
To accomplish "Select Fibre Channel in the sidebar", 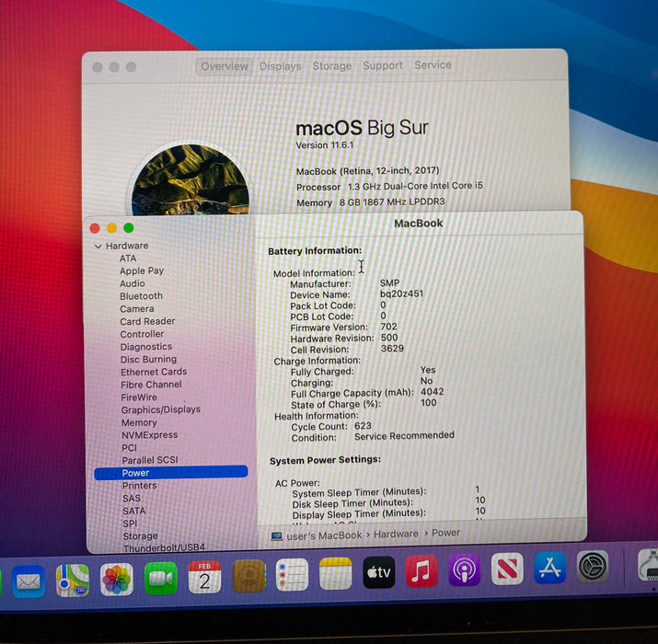I will [151, 385].
